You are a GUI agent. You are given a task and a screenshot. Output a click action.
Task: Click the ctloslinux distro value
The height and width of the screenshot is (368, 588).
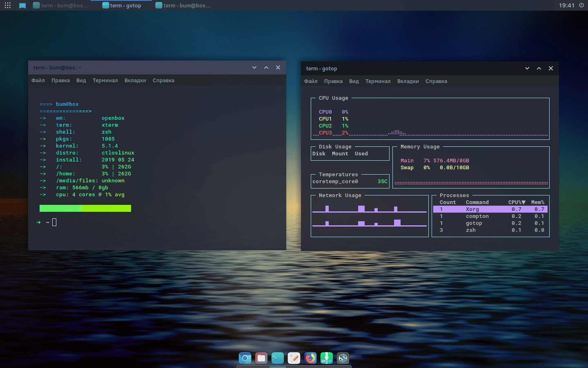point(118,153)
